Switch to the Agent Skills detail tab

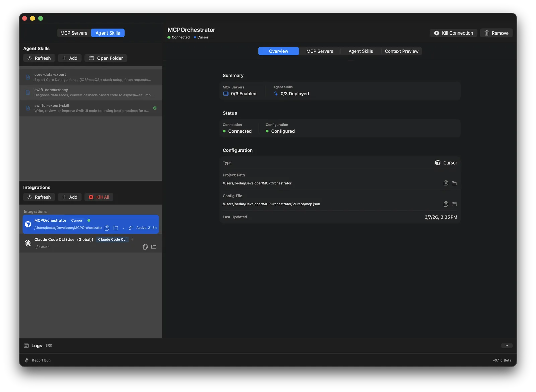pos(360,51)
